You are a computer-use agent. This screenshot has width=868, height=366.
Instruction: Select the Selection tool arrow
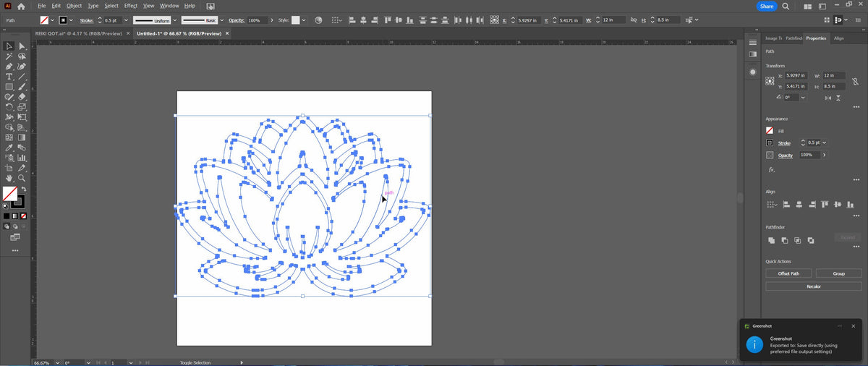(9, 46)
